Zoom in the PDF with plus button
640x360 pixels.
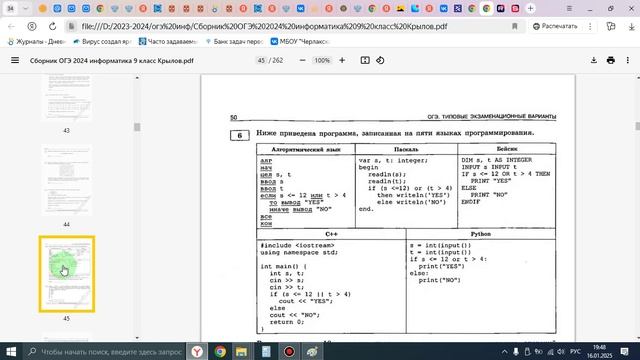click(342, 60)
